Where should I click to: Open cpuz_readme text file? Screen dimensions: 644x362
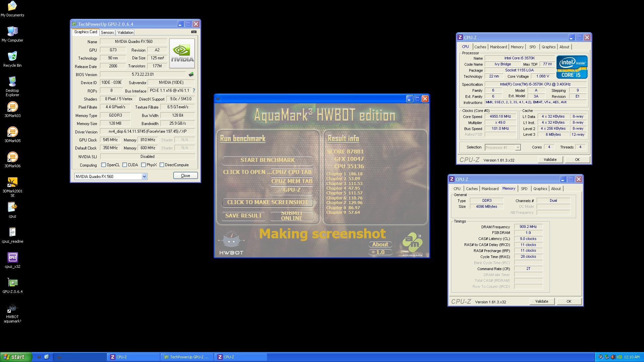point(12,235)
